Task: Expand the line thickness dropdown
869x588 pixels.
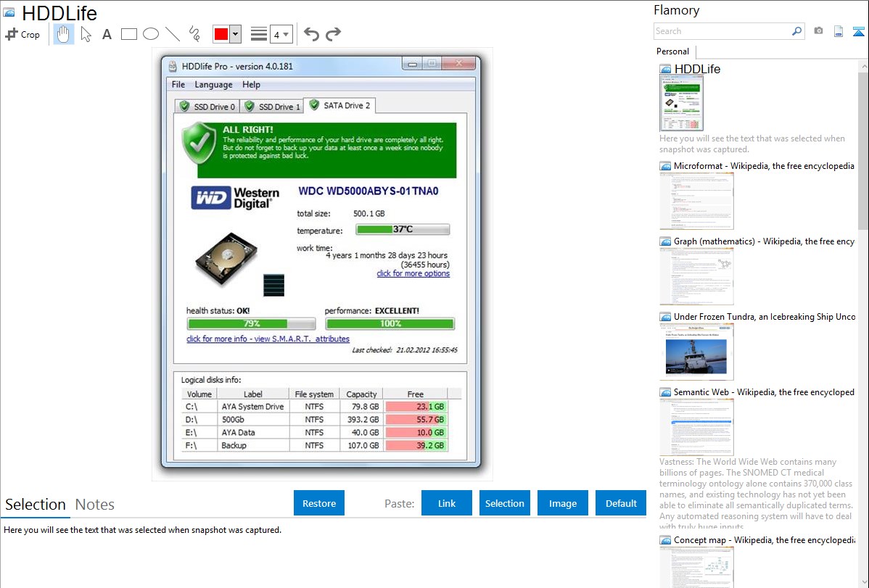Action: [281, 34]
